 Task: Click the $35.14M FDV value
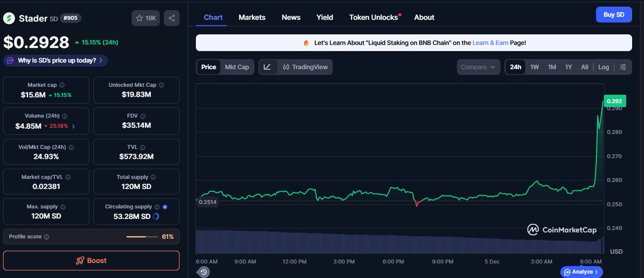click(x=136, y=126)
